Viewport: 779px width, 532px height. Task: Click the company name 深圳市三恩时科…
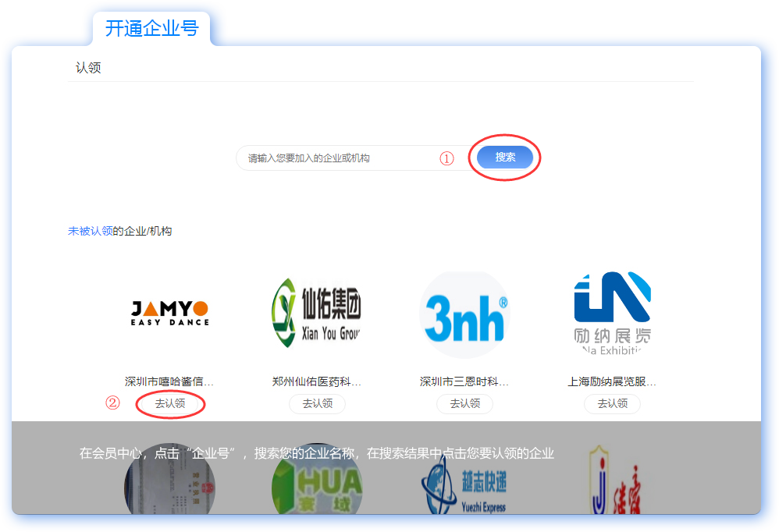464,381
